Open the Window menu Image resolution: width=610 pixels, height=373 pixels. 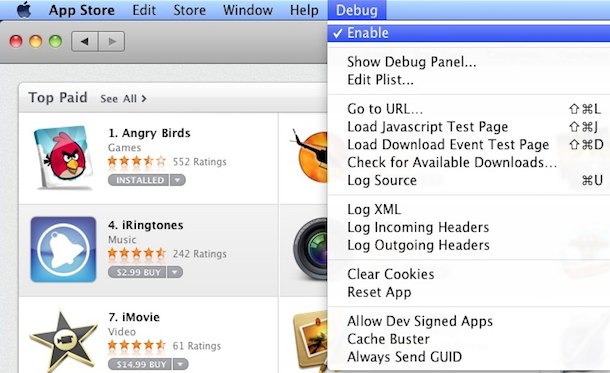[248, 10]
